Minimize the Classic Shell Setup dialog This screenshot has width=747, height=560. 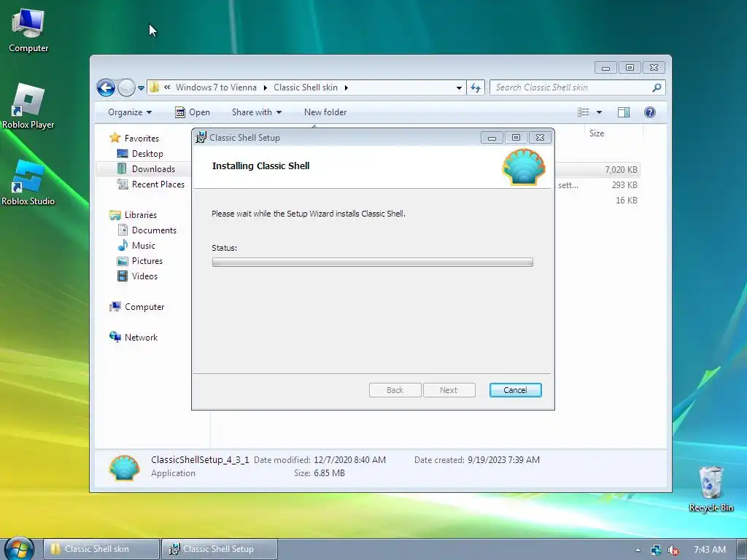tap(492, 138)
